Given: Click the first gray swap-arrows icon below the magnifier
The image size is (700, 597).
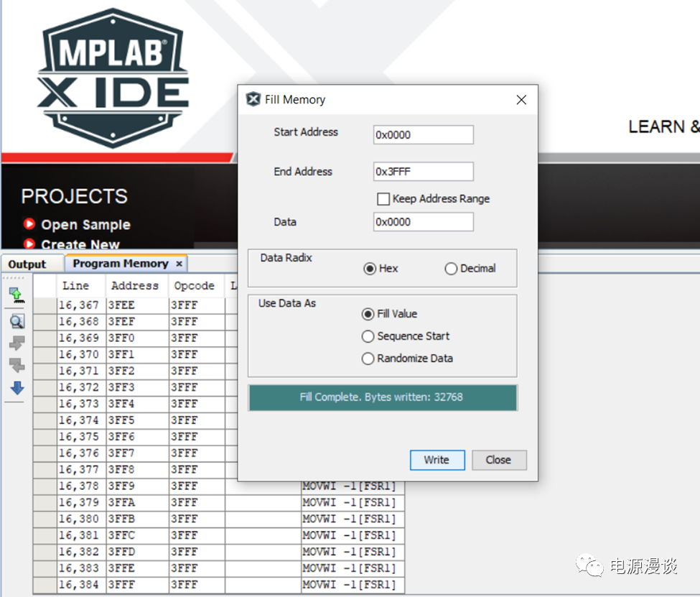Looking at the screenshot, I should point(17,343).
